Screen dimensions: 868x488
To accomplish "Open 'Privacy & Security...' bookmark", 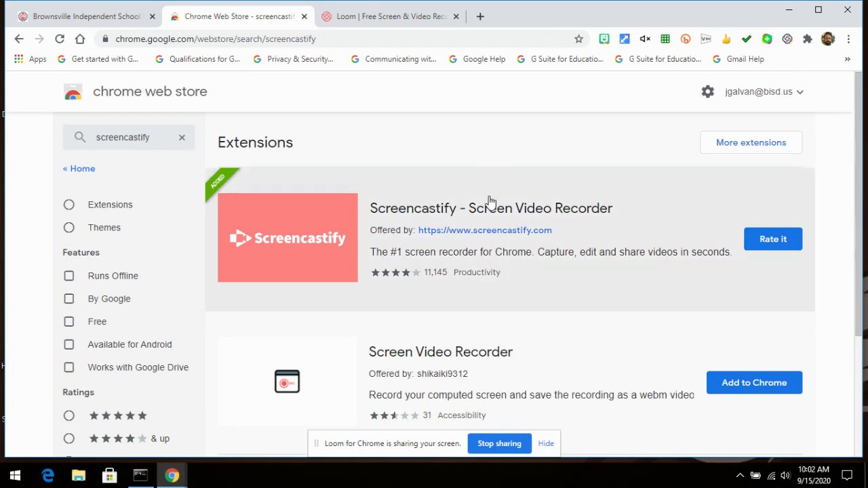I will tap(294, 59).
